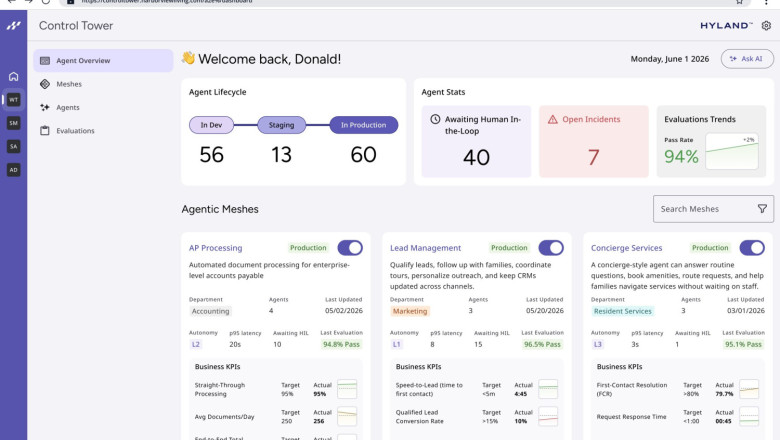Select the WT workspace icon
Screen dimensions: 780x440
(x=13, y=99)
